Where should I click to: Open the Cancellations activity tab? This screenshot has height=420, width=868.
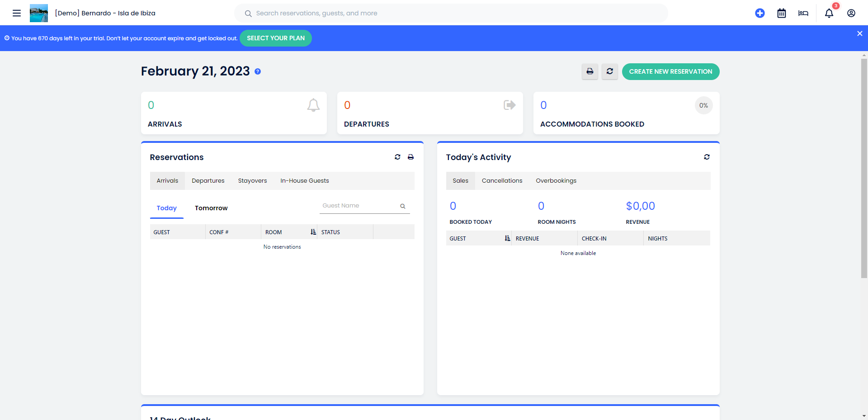pyautogui.click(x=502, y=181)
